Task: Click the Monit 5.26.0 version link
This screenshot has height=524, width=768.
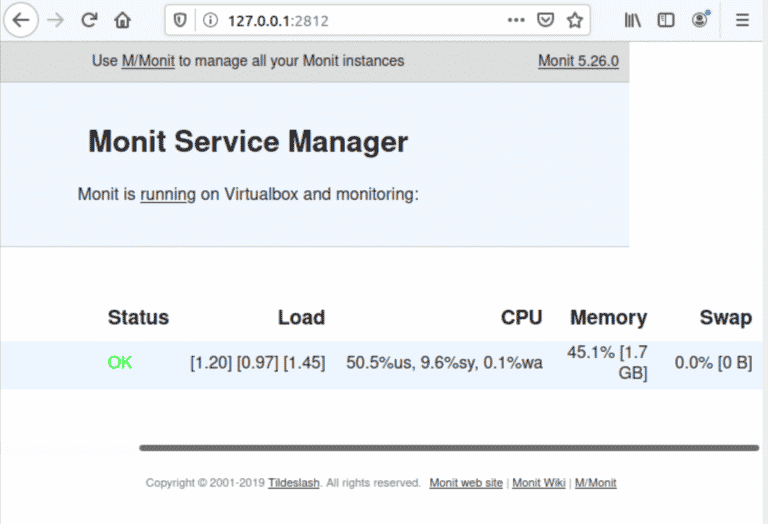Action: click(x=578, y=61)
